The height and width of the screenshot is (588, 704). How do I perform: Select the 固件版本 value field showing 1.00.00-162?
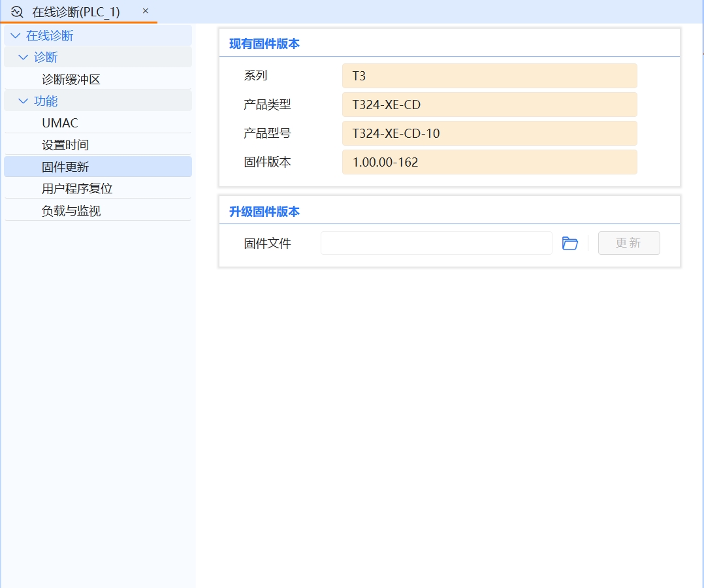click(x=489, y=162)
